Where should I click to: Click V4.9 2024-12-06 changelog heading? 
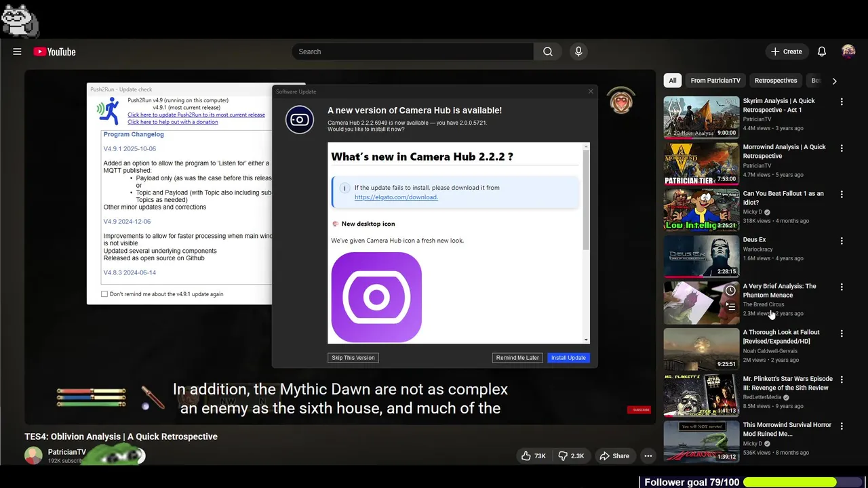point(127,222)
